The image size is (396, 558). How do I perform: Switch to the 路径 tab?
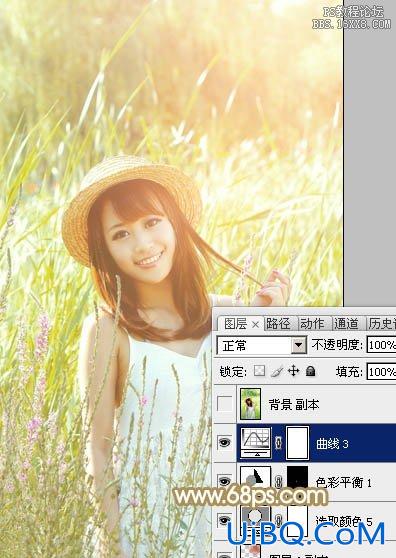pyautogui.click(x=278, y=323)
